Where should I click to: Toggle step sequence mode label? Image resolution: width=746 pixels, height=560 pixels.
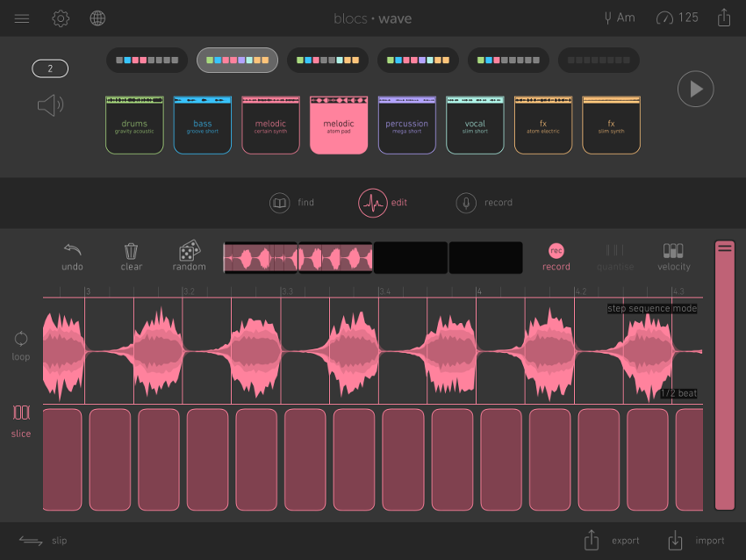click(x=652, y=308)
